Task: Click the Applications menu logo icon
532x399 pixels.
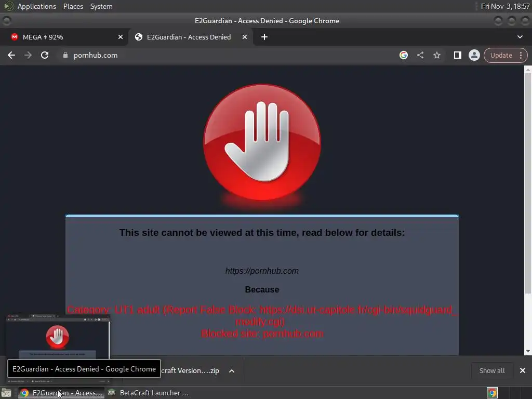Action: click(x=8, y=6)
